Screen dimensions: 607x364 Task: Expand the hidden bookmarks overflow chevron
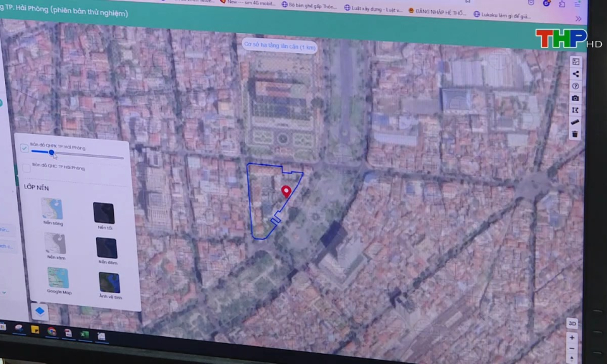pyautogui.click(x=578, y=19)
